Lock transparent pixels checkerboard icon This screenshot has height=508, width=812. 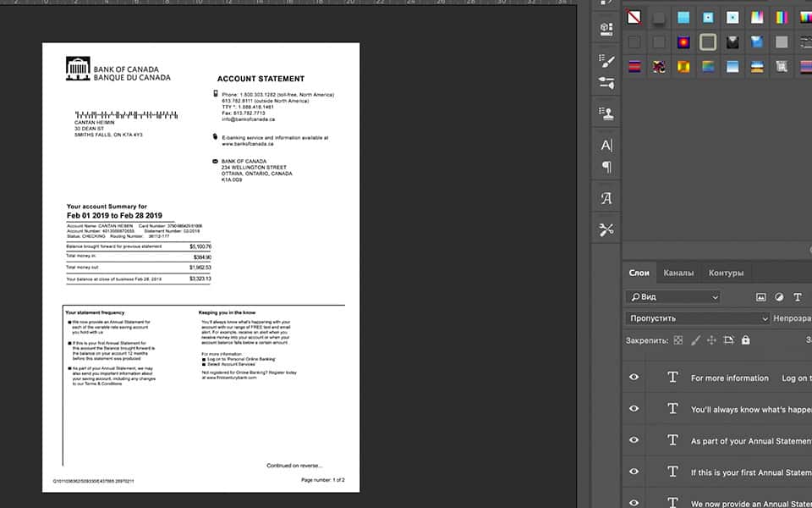coord(678,340)
